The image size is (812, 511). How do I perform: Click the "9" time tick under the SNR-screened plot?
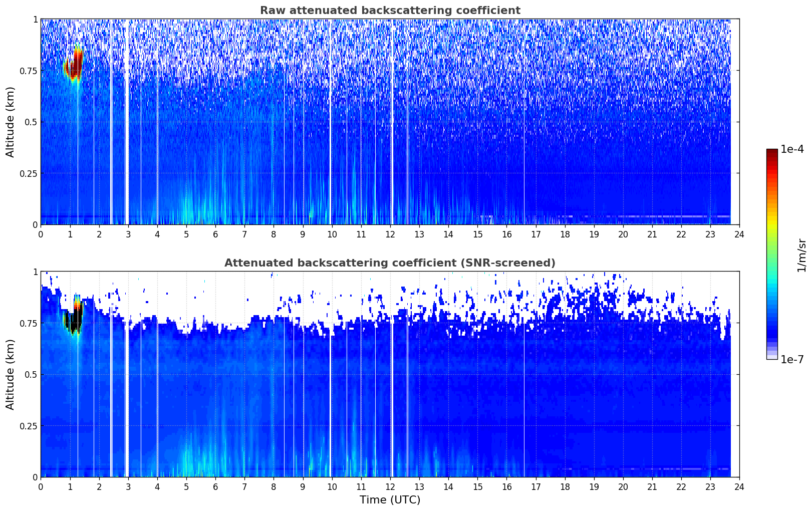(303, 486)
